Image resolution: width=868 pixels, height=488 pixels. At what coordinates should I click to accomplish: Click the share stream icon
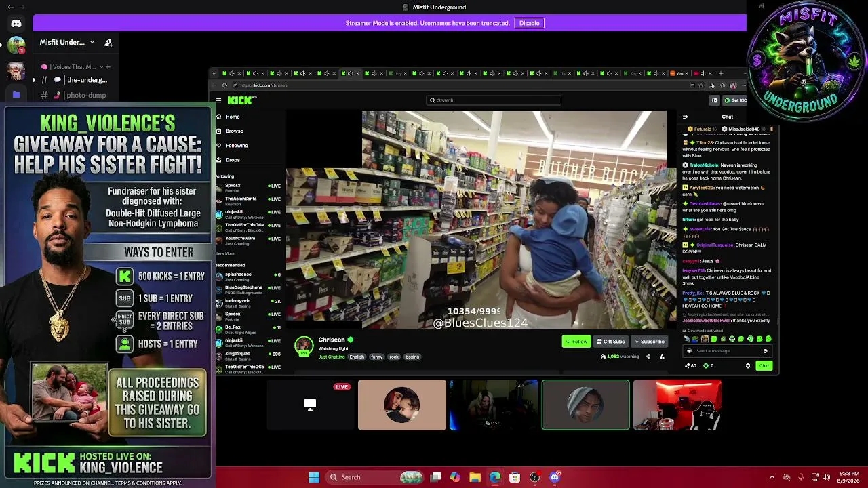coord(648,357)
